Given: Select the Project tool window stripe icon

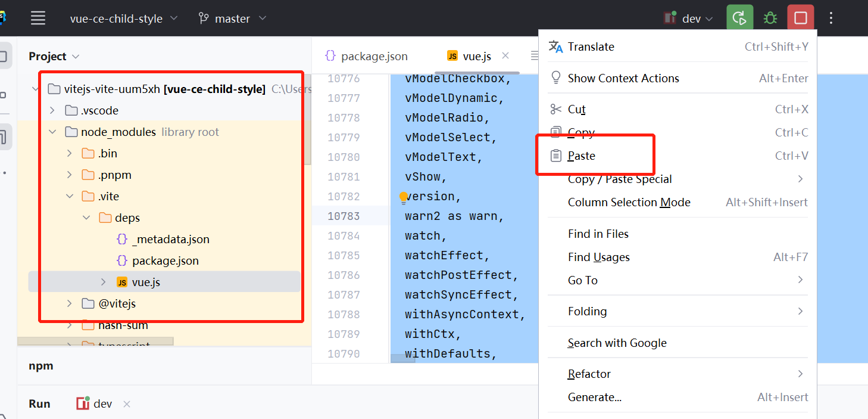Looking at the screenshot, I should (4, 55).
